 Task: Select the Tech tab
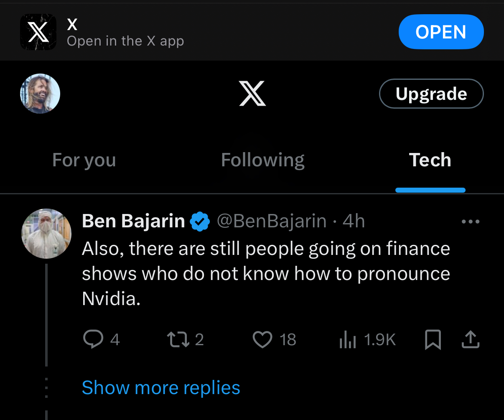click(430, 160)
